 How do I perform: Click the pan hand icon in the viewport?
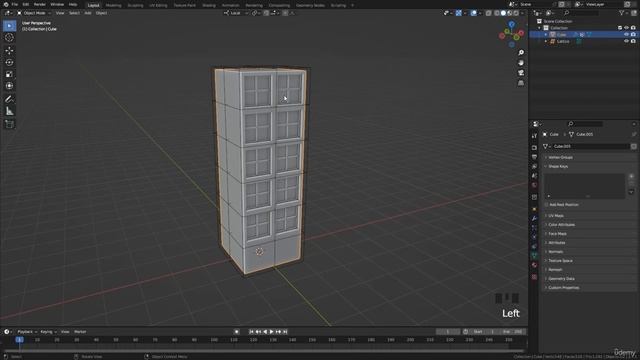point(521,63)
